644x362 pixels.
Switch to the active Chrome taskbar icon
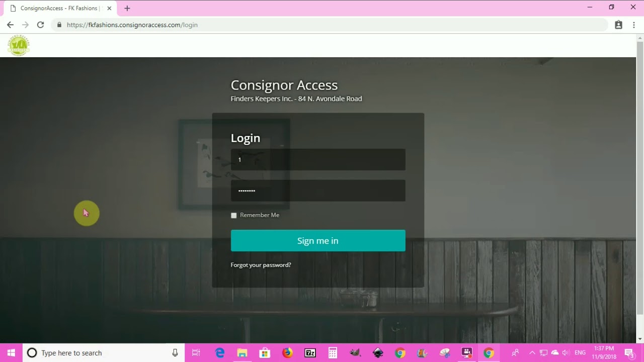click(x=489, y=353)
